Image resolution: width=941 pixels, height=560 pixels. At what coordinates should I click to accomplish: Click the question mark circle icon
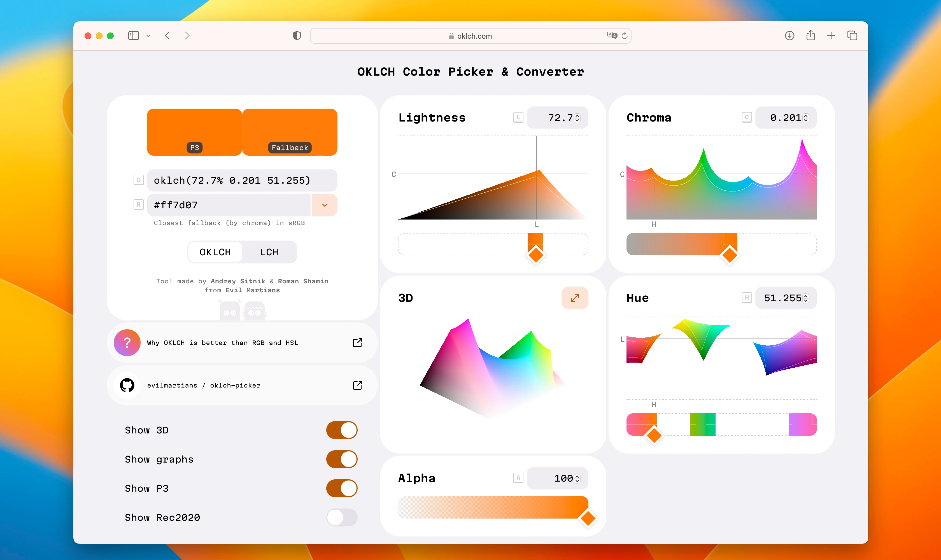click(127, 343)
